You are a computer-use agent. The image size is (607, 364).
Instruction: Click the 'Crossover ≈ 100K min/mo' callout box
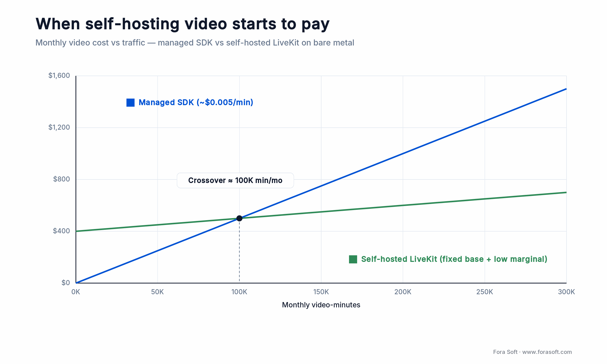click(x=235, y=180)
